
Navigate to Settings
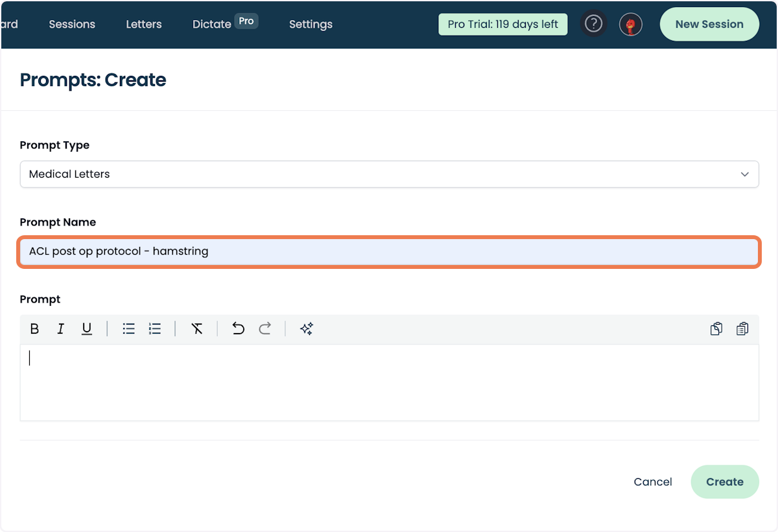tap(311, 24)
